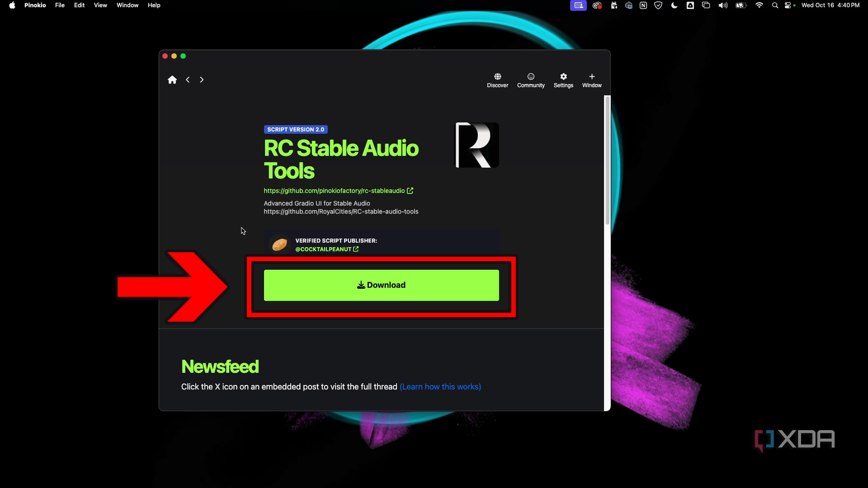Open the volume control in menu bar
The width and height of the screenshot is (868, 488).
(723, 5)
